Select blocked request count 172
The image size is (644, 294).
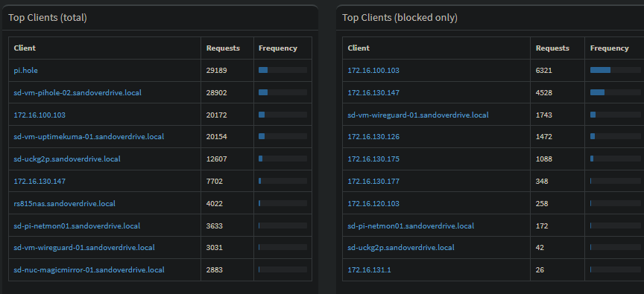pos(542,226)
